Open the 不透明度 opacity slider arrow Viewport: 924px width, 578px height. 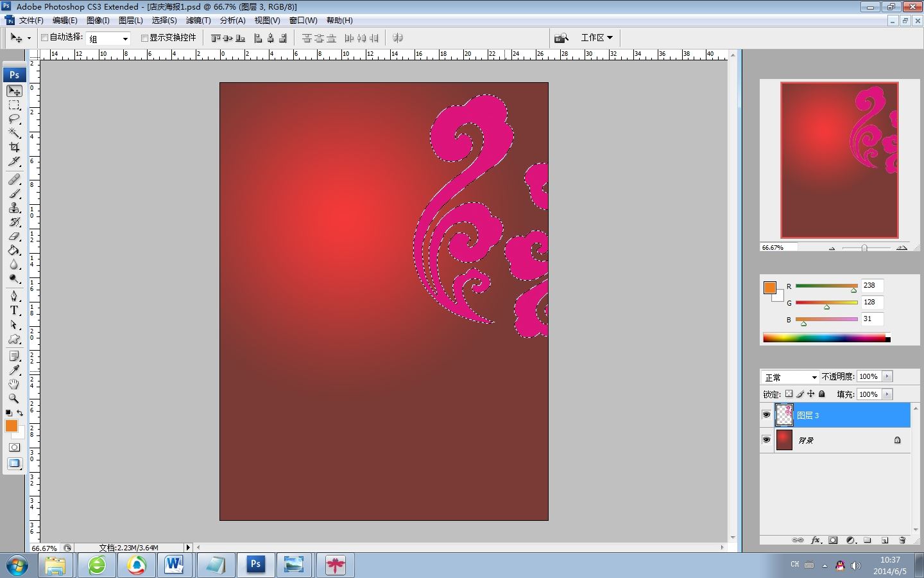(x=887, y=377)
